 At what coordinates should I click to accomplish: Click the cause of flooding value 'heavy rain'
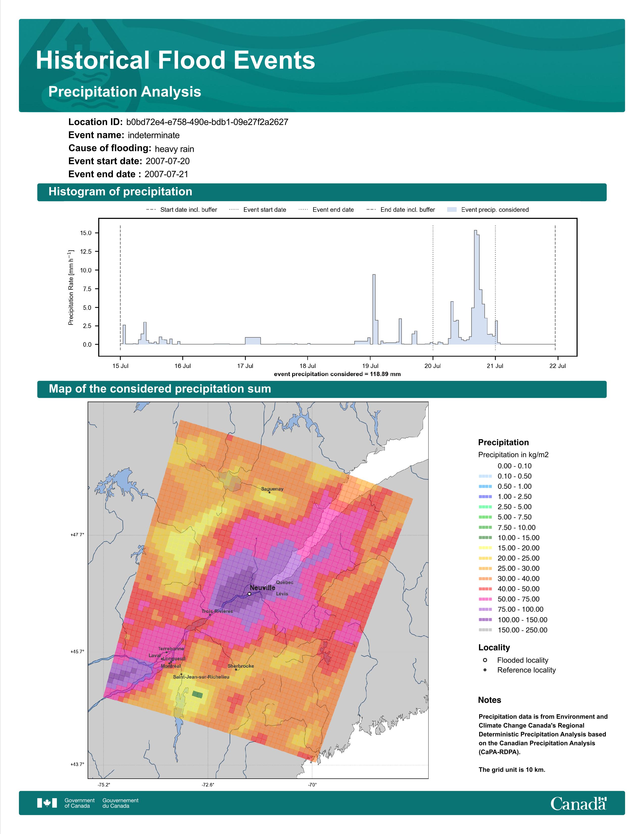click(174, 149)
